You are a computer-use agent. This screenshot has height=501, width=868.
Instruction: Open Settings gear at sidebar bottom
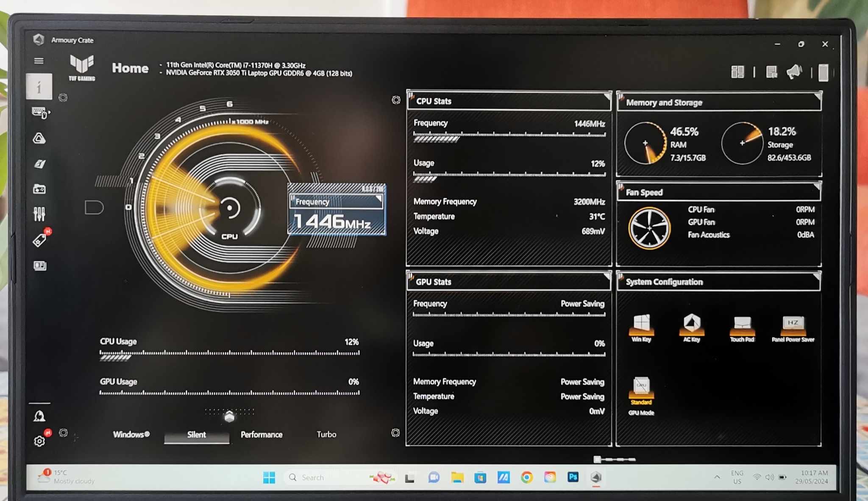tap(39, 441)
